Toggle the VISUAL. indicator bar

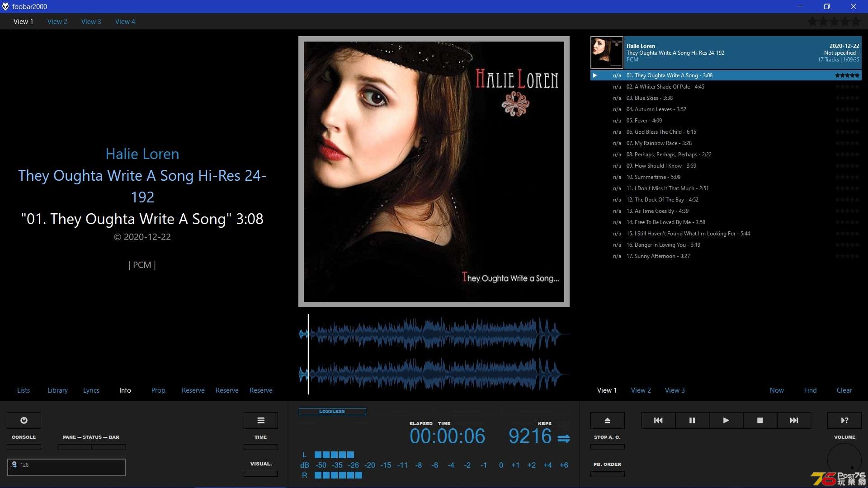click(261, 474)
